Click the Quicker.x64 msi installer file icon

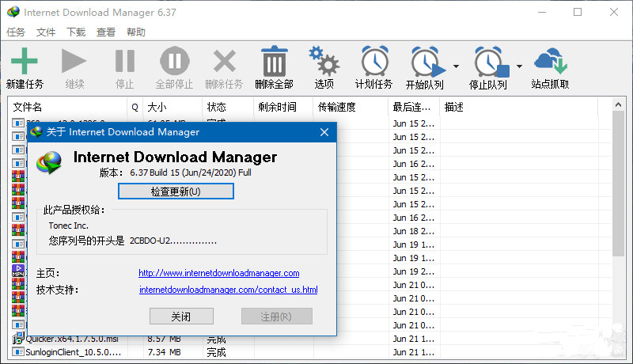(17, 339)
